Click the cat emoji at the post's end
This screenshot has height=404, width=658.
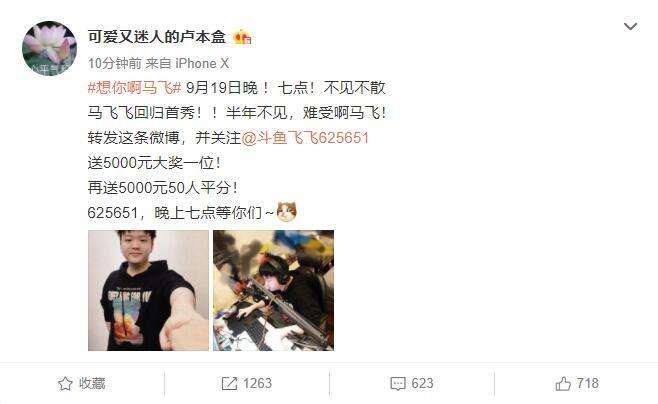[287, 212]
